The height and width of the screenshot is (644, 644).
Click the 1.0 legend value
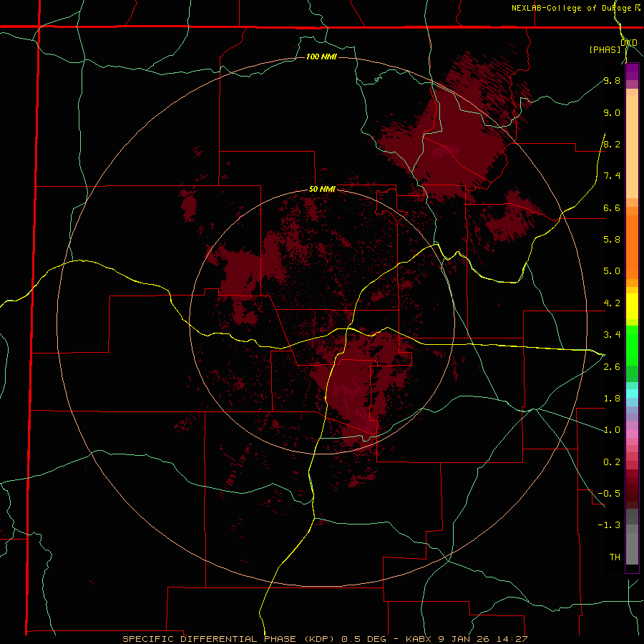click(x=612, y=430)
